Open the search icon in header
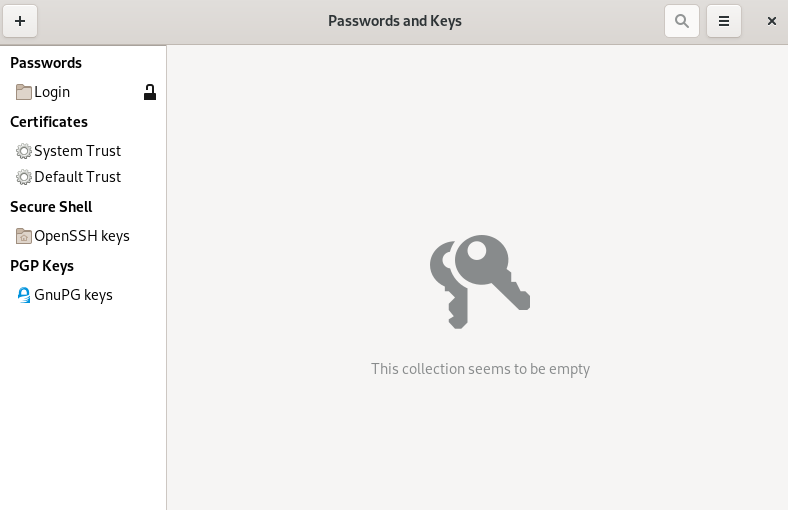Screen dimensions: 788x510 [x=682, y=21]
